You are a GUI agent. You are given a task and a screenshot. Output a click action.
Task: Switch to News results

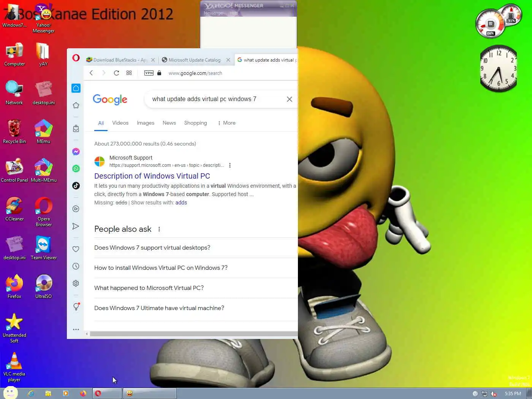coord(169,123)
